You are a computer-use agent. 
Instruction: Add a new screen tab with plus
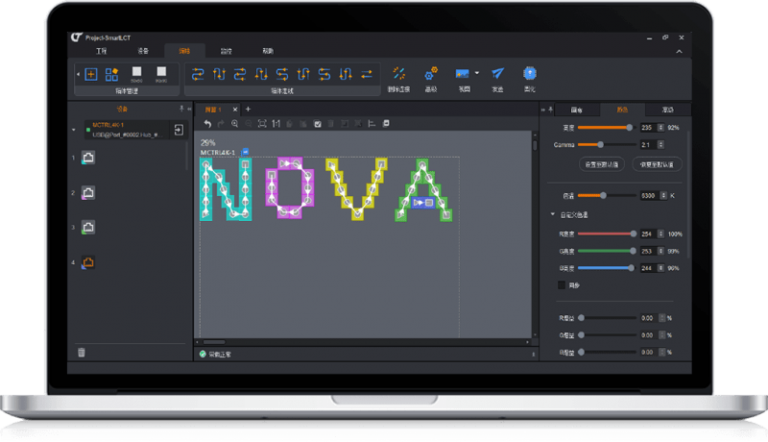click(x=247, y=108)
